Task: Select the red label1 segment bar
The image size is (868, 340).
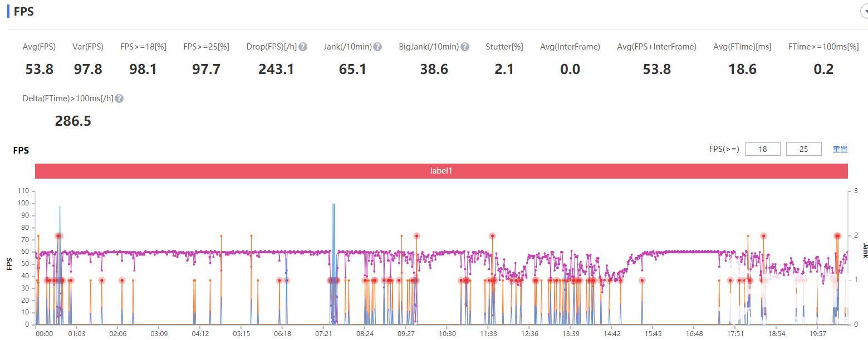Action: click(441, 171)
